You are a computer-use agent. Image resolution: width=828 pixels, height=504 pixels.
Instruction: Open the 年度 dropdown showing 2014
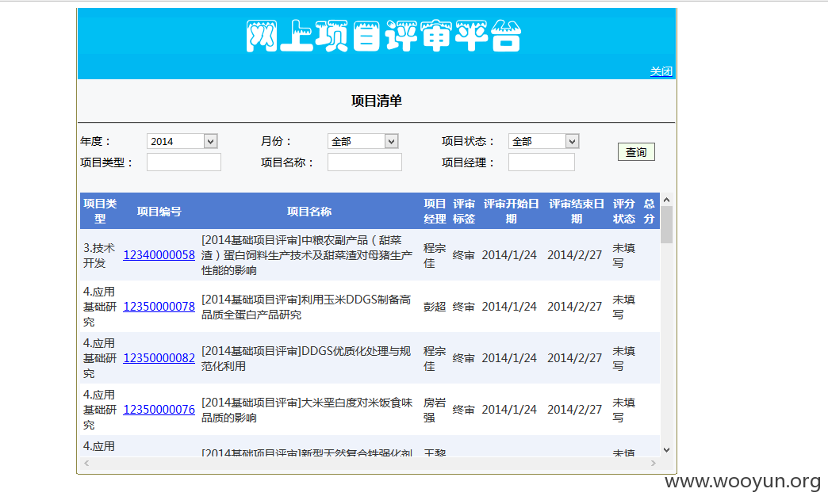click(x=182, y=141)
